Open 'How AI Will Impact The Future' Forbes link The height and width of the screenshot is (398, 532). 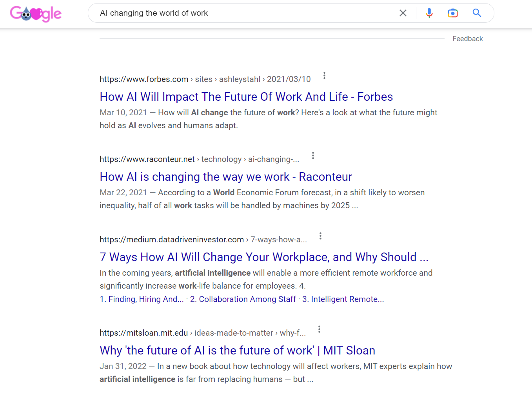click(246, 97)
